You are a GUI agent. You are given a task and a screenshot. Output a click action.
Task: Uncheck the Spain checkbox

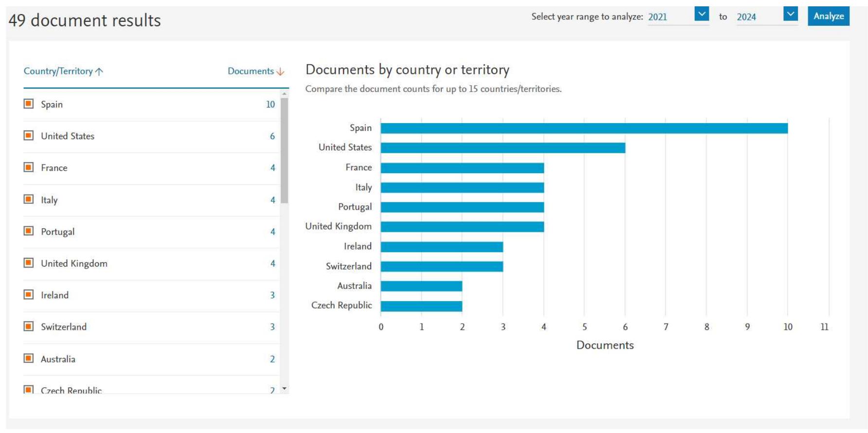point(29,103)
